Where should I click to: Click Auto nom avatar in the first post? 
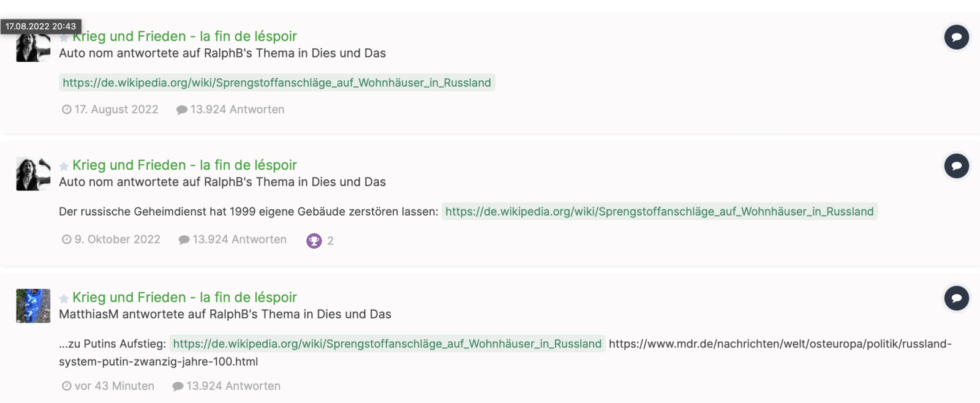(x=33, y=46)
